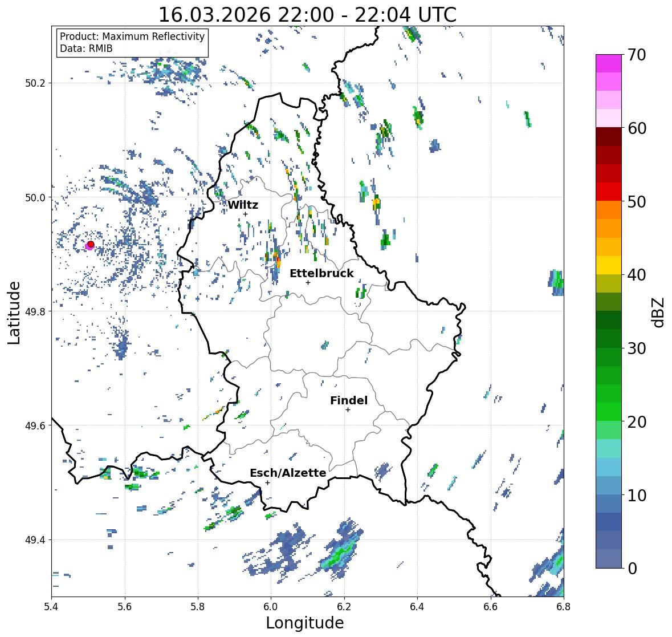Click the 'Data: RMIB' label
The height and width of the screenshot is (637, 672).
point(86,48)
